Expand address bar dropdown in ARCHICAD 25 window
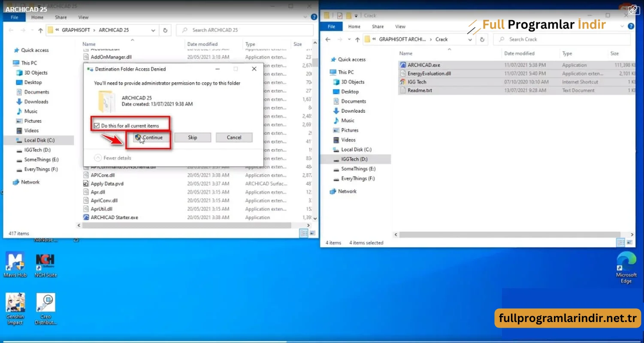The image size is (644, 343). tap(153, 30)
